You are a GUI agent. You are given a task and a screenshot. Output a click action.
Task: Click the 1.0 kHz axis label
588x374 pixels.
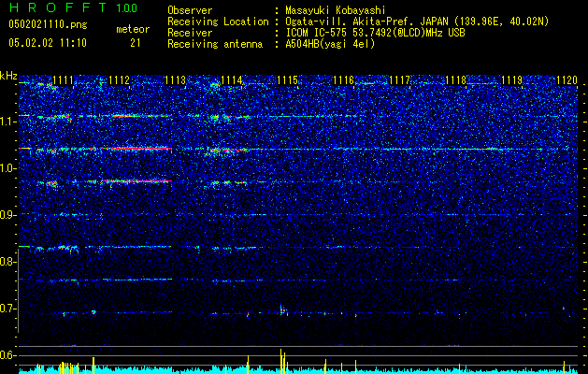[8, 168]
